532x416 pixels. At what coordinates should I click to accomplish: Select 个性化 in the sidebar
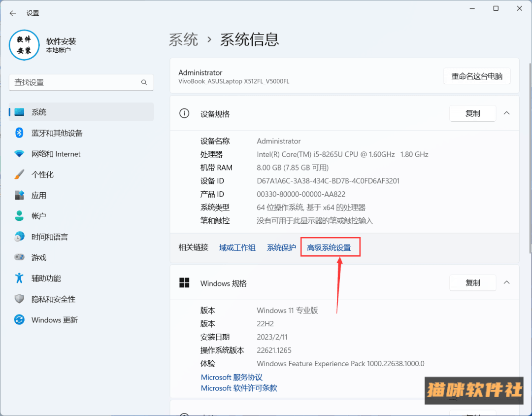tap(81, 174)
